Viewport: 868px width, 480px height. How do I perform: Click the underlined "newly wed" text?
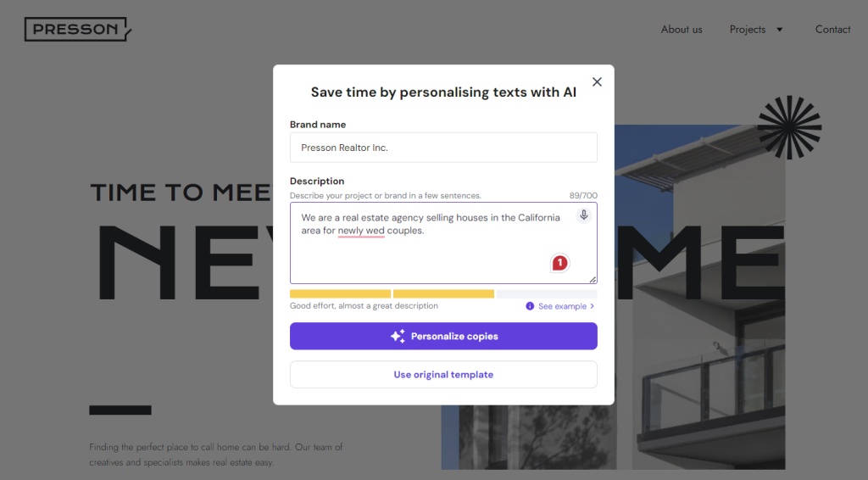[361, 231]
